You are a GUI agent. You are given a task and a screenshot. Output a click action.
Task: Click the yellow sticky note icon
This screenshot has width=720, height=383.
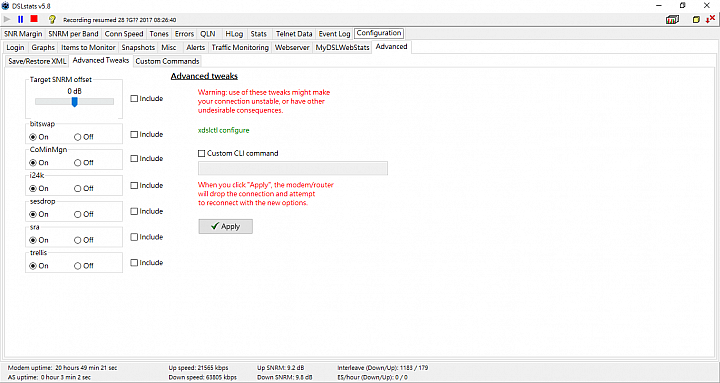(x=696, y=20)
